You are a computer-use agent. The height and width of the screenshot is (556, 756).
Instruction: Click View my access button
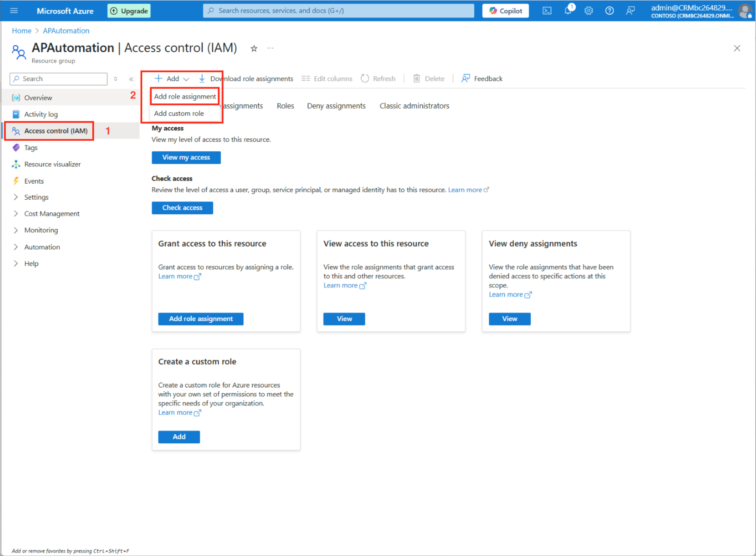click(x=186, y=157)
